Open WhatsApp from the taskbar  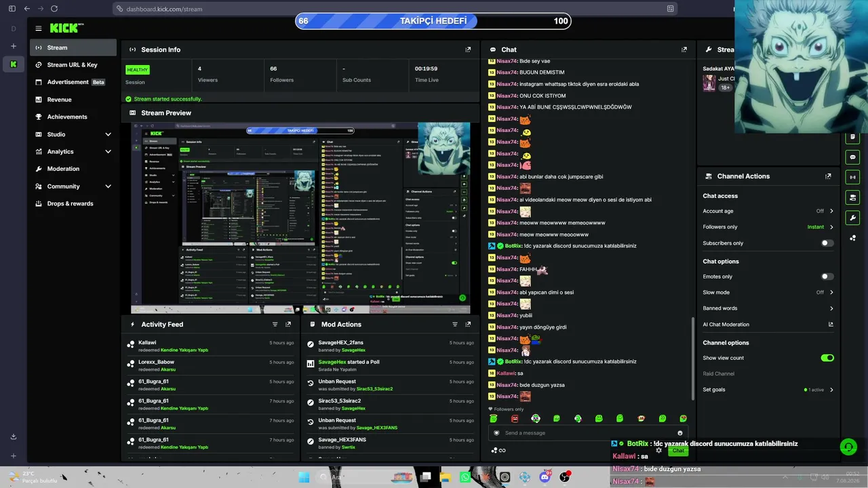(x=465, y=477)
